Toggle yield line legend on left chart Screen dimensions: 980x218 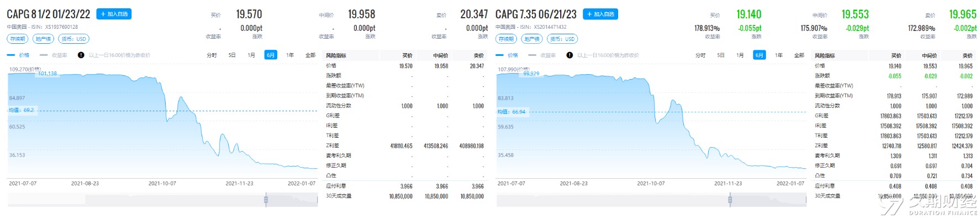54,55
